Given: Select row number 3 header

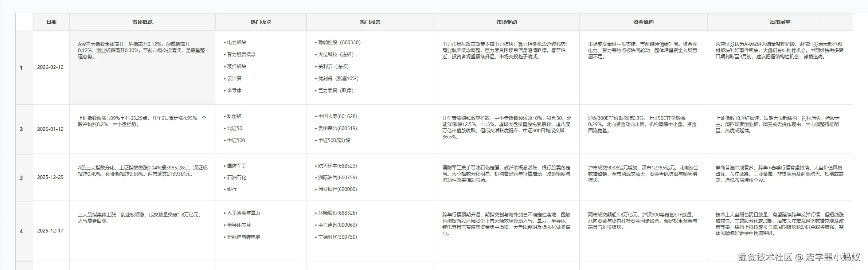Looking at the screenshot, I should coord(24,177).
